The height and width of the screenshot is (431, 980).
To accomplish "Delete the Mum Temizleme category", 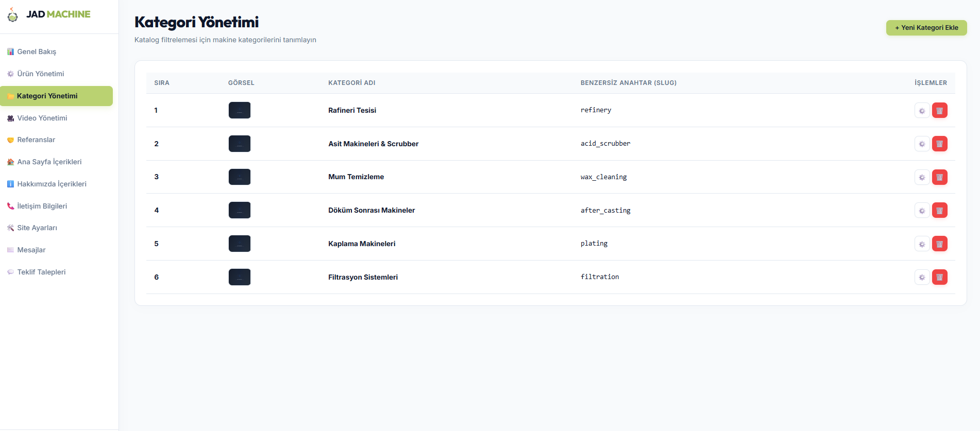I will pyautogui.click(x=939, y=177).
